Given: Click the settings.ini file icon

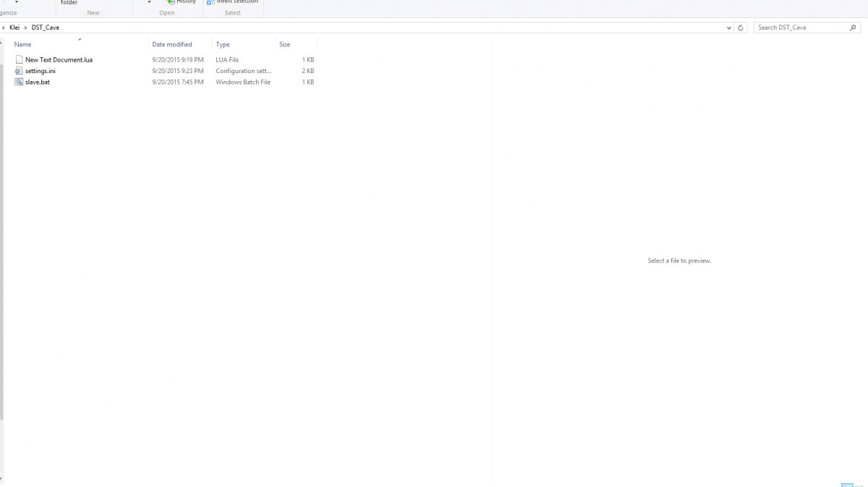Looking at the screenshot, I should 19,71.
